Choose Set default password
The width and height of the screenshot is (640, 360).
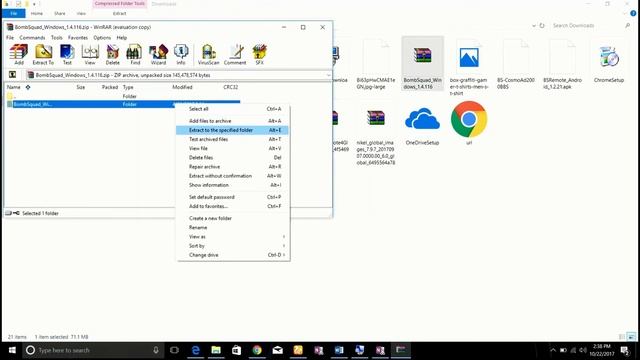[233, 197]
